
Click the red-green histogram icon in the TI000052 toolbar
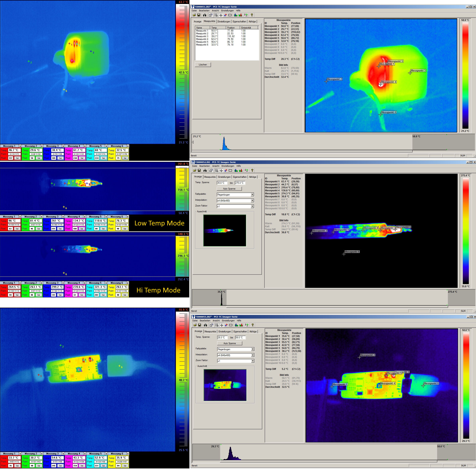[x=241, y=171]
